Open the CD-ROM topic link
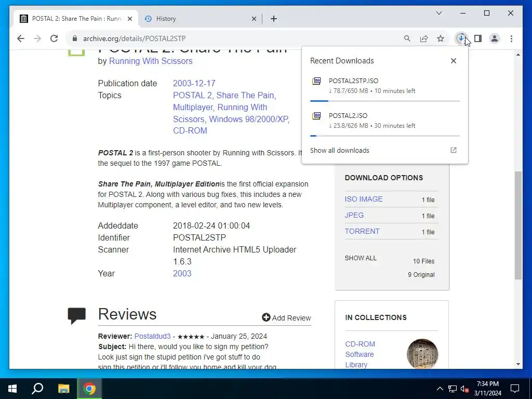The width and height of the screenshot is (532, 399). click(190, 130)
